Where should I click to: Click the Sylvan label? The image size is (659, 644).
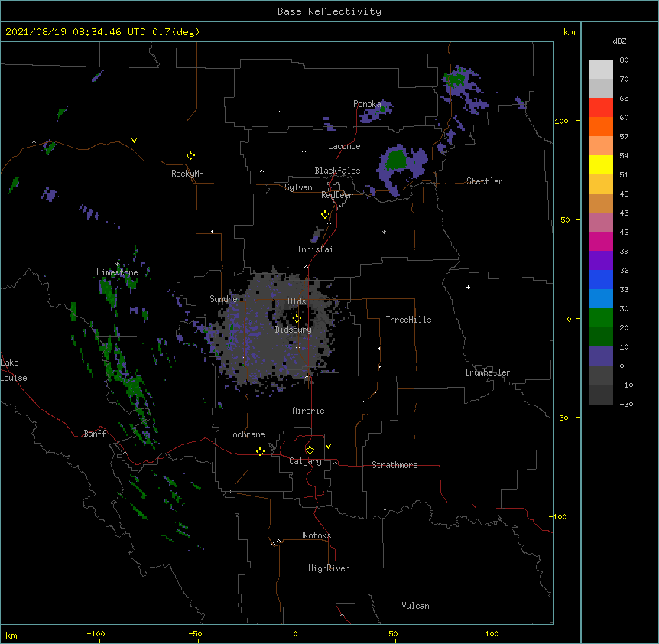pyautogui.click(x=298, y=187)
